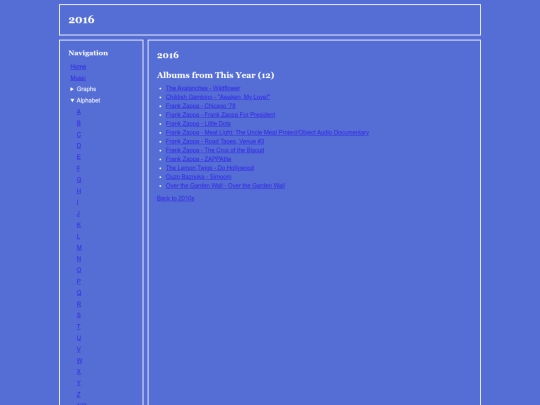This screenshot has width=540, height=405.
Task: Open alphabet letter O
Action: [x=79, y=270]
